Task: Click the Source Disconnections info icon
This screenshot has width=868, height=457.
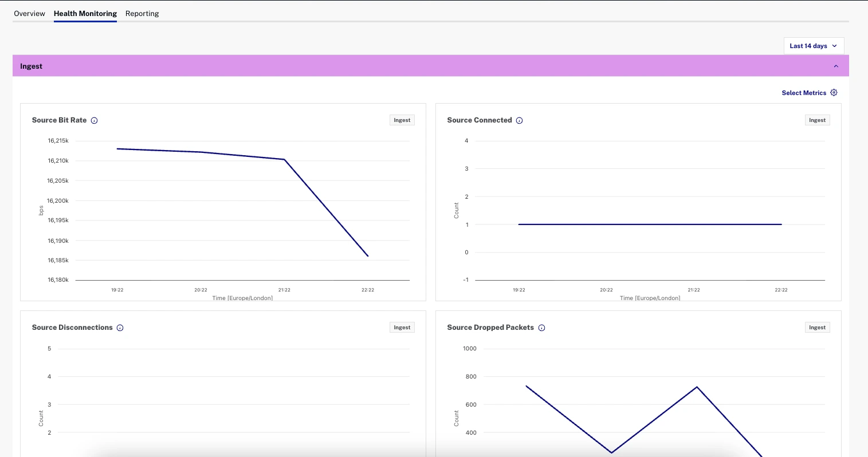Action: coord(120,328)
